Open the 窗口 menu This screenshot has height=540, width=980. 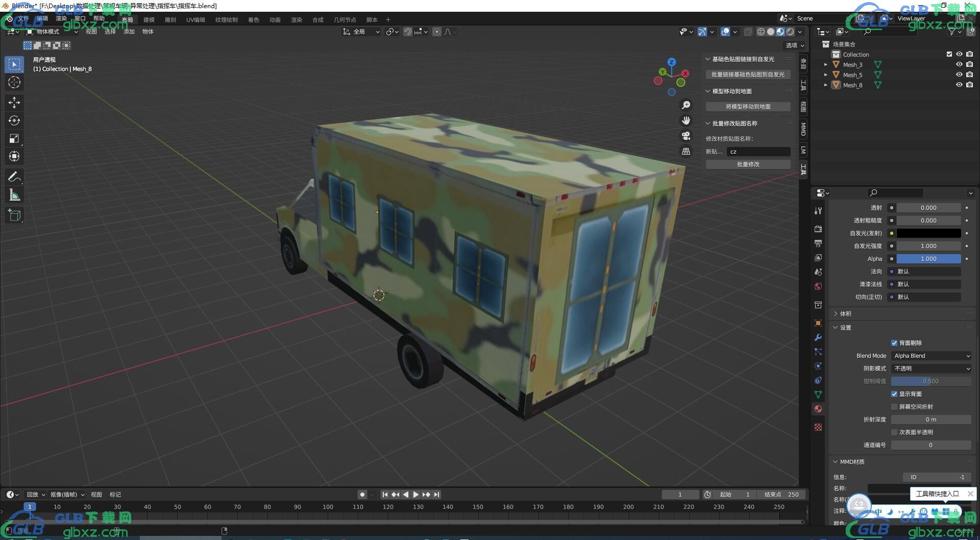[x=80, y=18]
